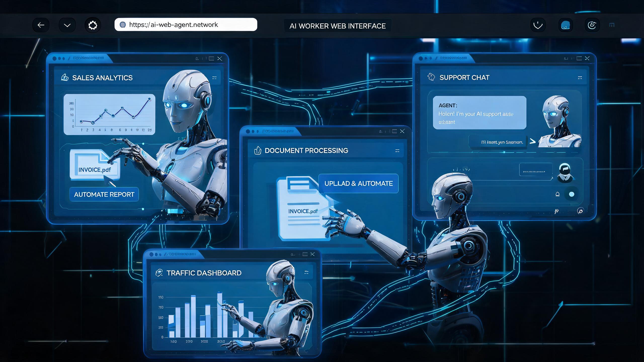The height and width of the screenshot is (362, 644).
Task: Click the bell icon in Support Chat
Action: (557, 194)
